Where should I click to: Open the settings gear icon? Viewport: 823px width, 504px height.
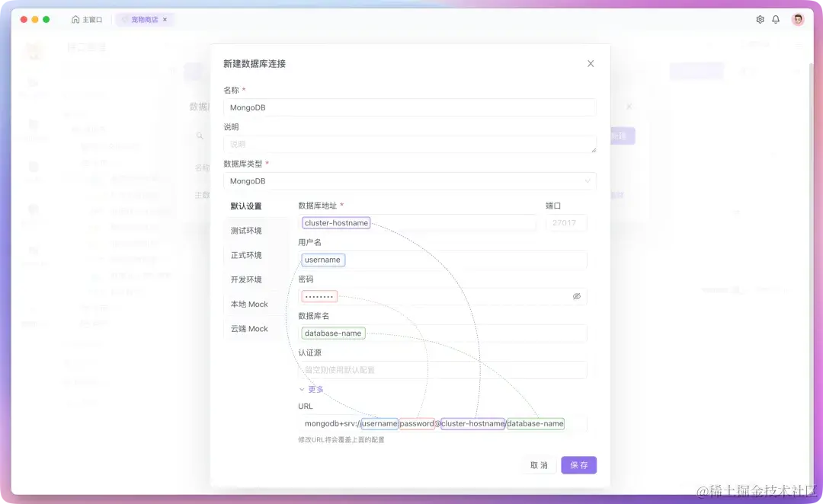760,20
